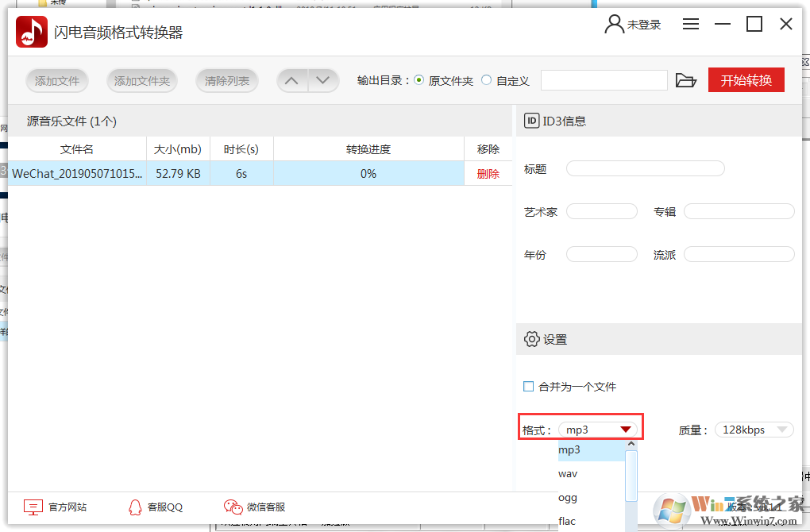Collapse the 格式 mp3 dropdown arrow

tap(626, 428)
